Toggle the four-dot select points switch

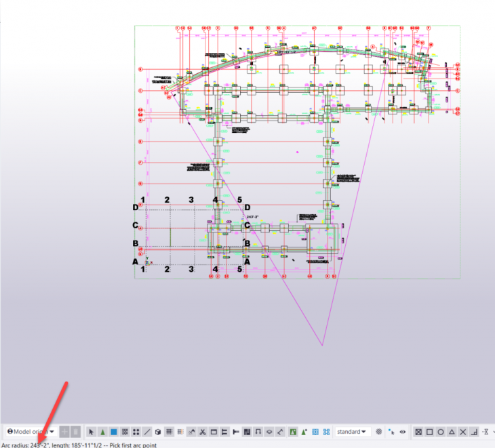click(x=136, y=432)
